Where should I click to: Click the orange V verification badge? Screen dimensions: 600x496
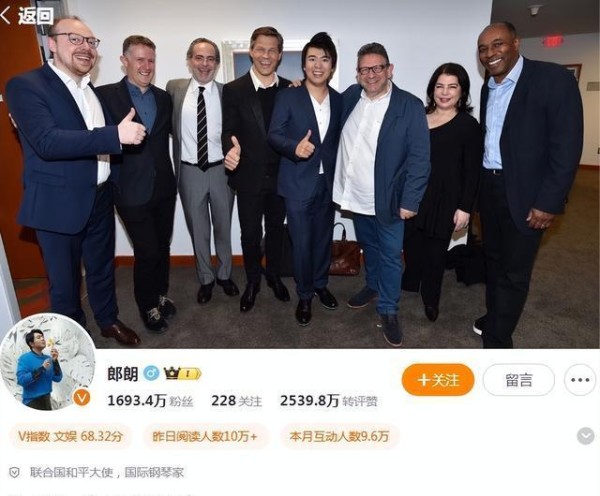pyautogui.click(x=81, y=398)
